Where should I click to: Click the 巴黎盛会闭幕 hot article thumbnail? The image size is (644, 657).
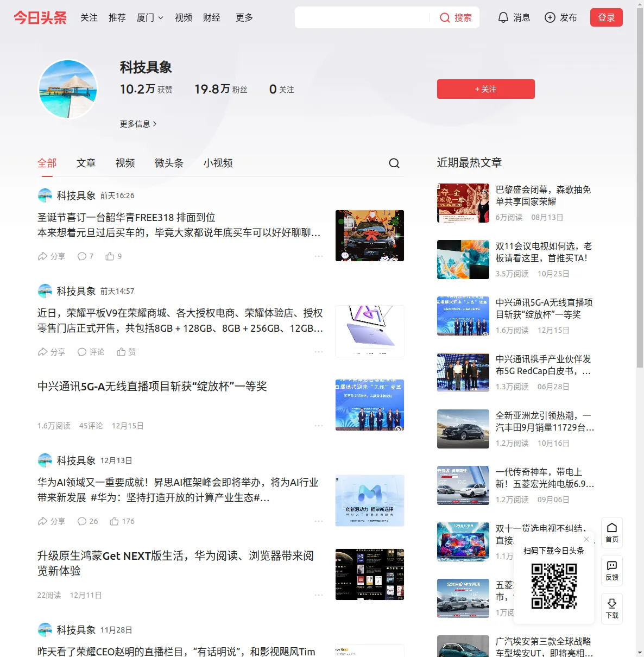coord(463,203)
